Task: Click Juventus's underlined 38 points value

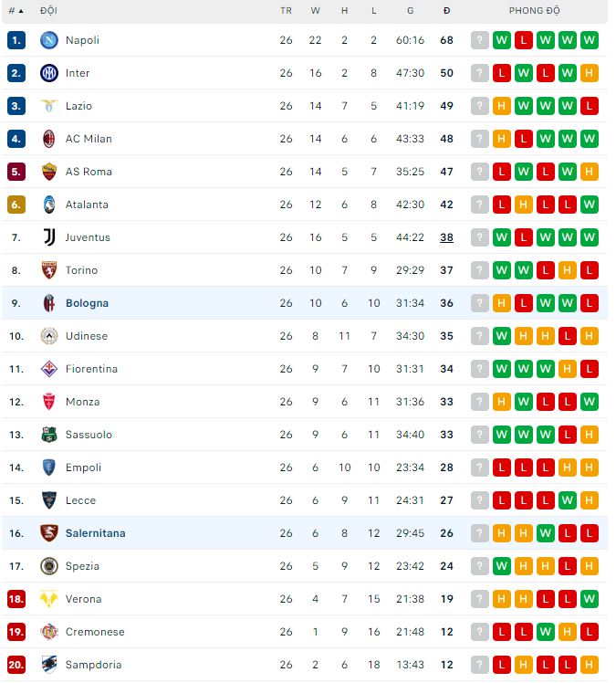Action: click(446, 237)
